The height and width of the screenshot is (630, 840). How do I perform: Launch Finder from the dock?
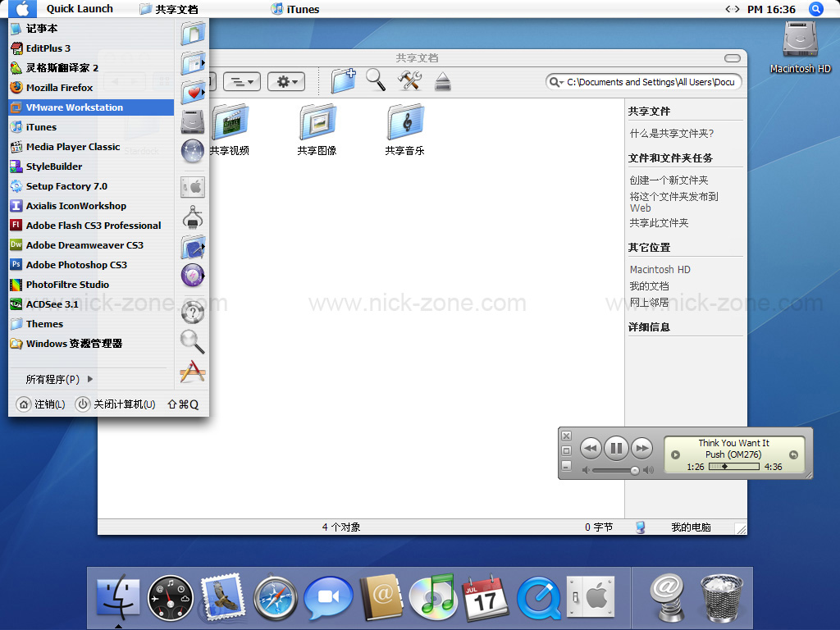(118, 597)
